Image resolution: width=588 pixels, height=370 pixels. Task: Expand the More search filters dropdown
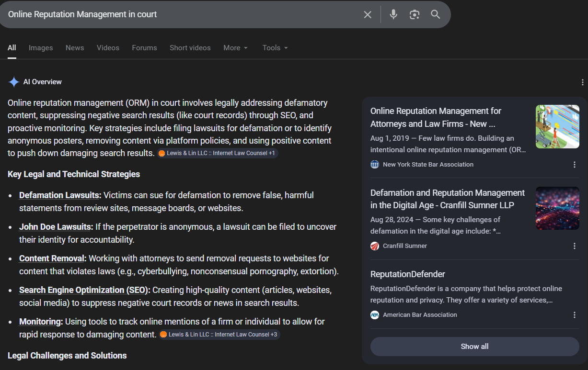[235, 48]
